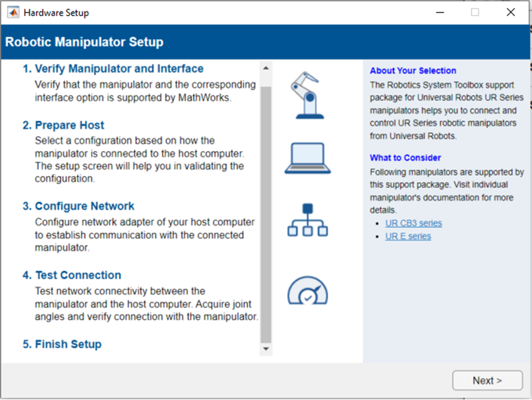Click the network hierarchy icon
The width and height of the screenshot is (532, 400).
pyautogui.click(x=307, y=221)
